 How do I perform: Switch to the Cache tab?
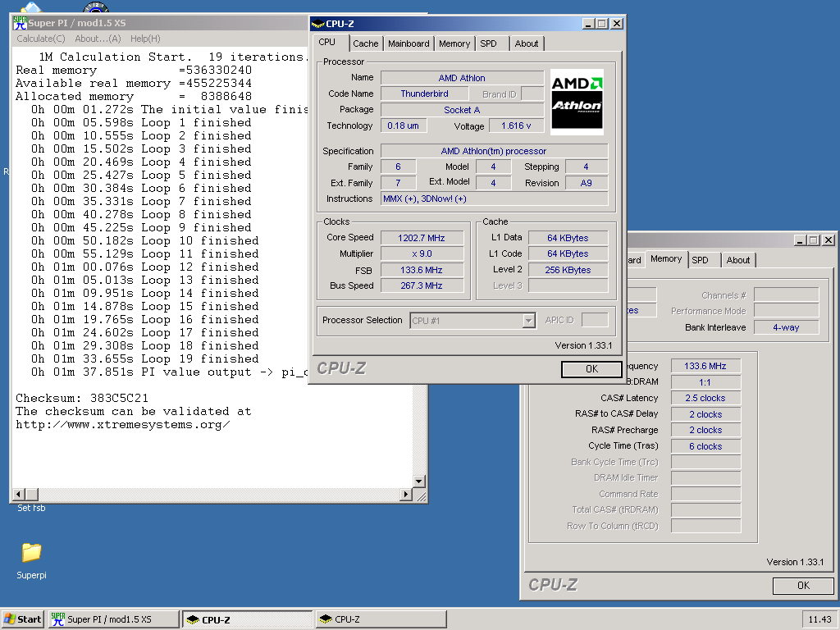click(365, 43)
